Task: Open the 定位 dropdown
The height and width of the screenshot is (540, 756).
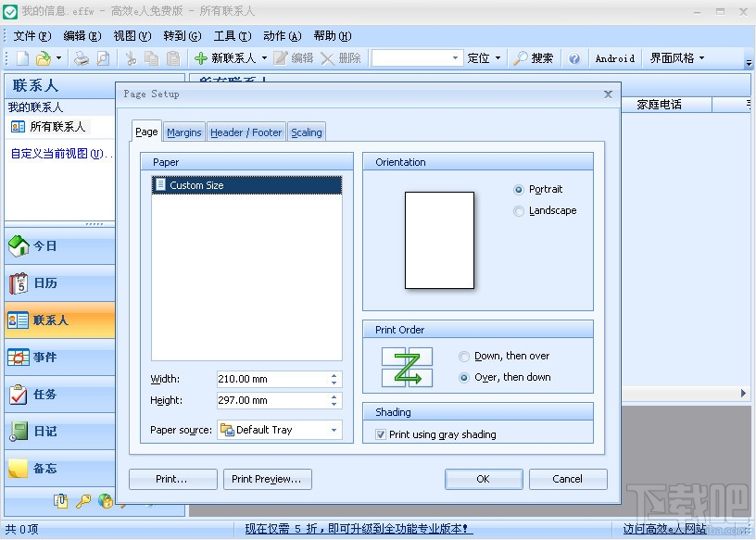Action: pos(484,58)
